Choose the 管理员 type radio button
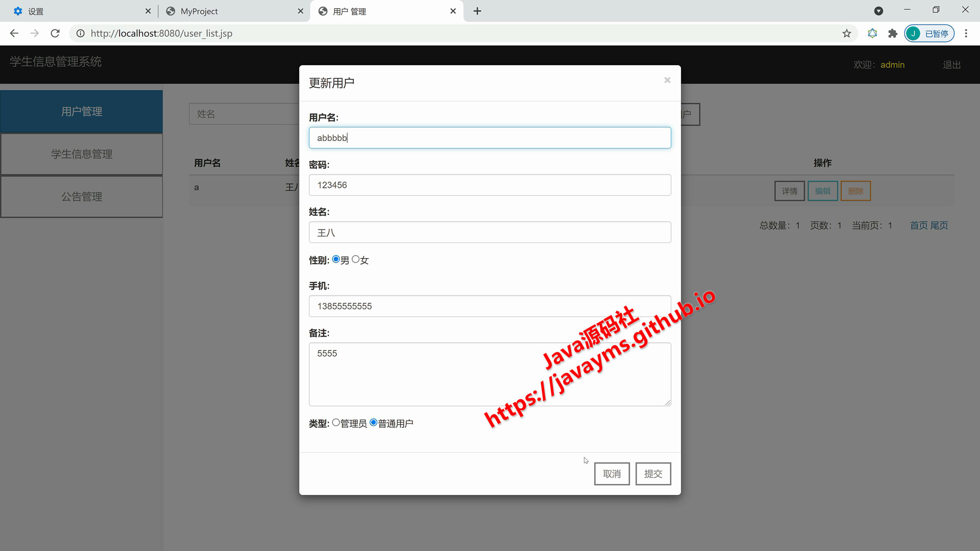 (336, 422)
